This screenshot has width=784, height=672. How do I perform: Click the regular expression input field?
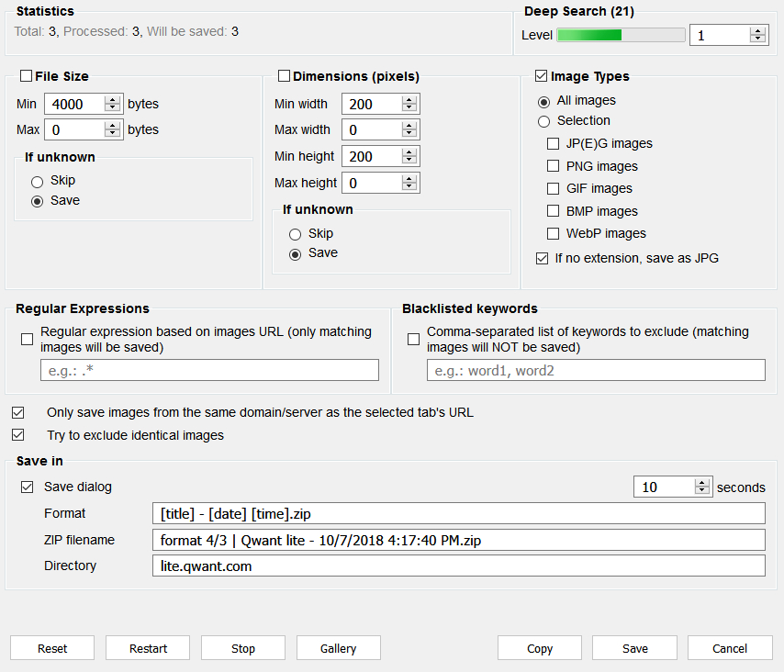pos(209,370)
